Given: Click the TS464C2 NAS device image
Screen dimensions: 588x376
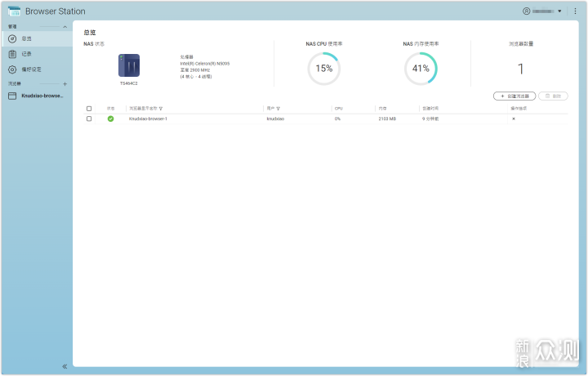Looking at the screenshot, I should [x=128, y=65].
